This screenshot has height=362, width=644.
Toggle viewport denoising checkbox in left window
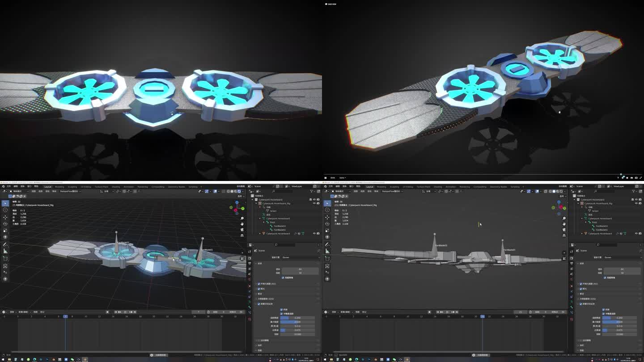283,278
